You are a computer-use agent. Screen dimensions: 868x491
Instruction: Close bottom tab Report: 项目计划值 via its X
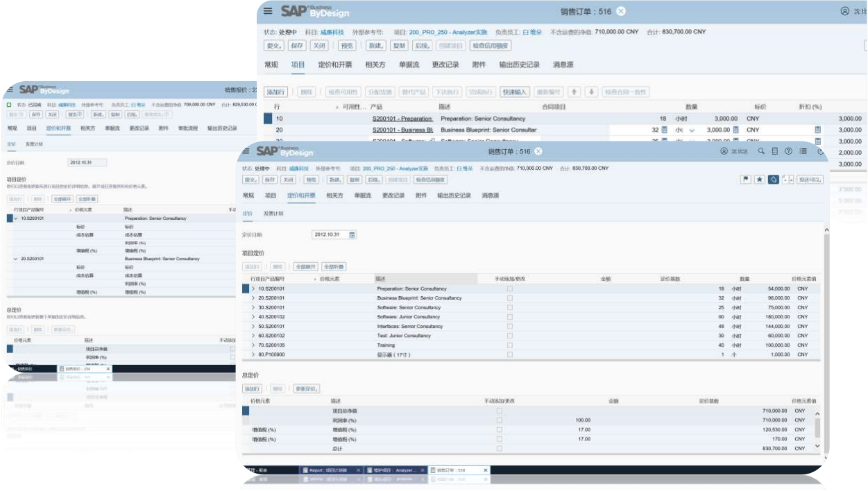(359, 470)
